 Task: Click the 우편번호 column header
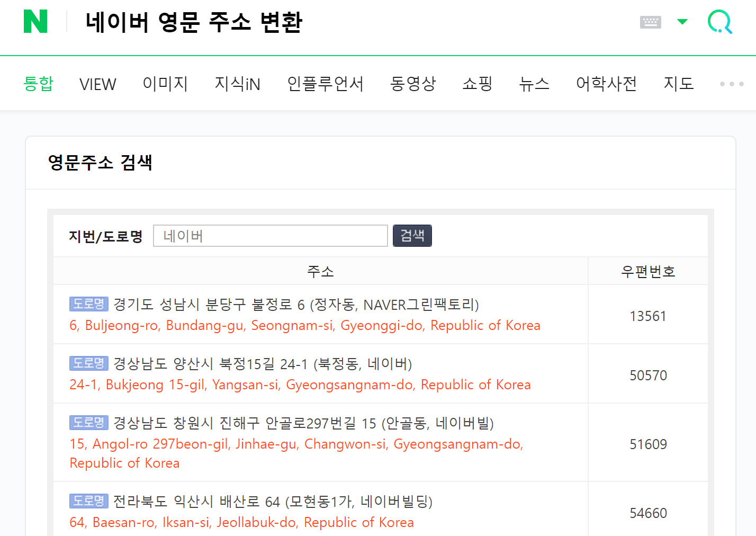pos(648,272)
